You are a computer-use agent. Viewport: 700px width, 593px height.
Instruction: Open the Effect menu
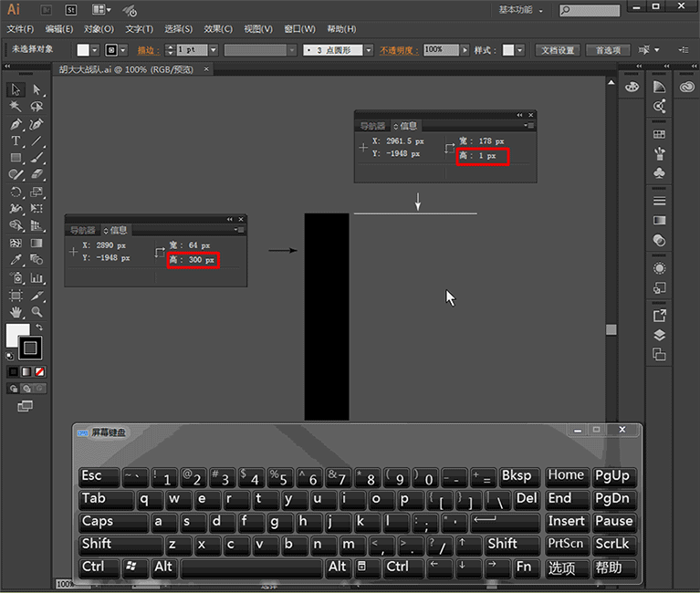[218, 29]
